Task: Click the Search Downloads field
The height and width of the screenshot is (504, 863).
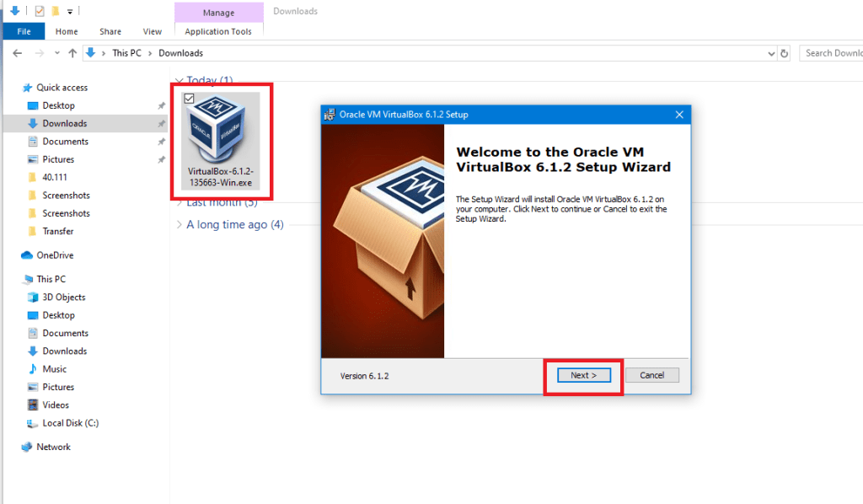Action: [832, 53]
